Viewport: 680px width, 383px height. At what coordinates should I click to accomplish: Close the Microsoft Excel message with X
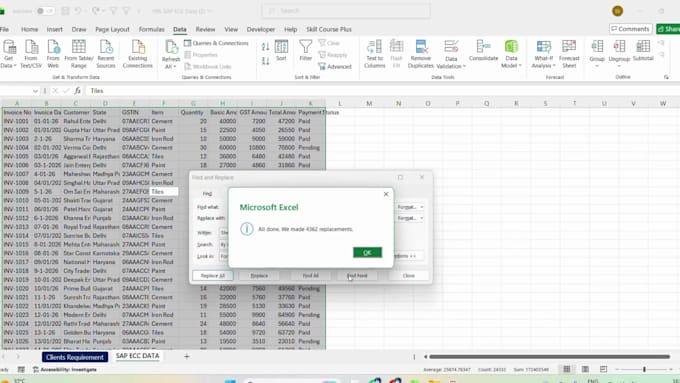click(x=386, y=194)
